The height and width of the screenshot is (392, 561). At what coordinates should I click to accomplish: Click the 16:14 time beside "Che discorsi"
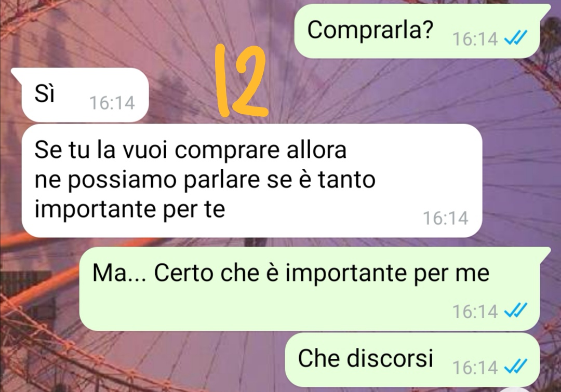(475, 367)
